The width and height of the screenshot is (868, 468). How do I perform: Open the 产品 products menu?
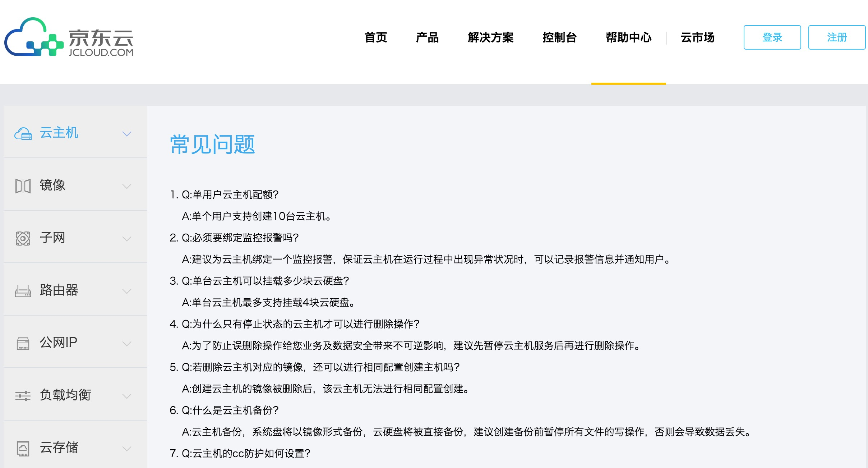[427, 37]
